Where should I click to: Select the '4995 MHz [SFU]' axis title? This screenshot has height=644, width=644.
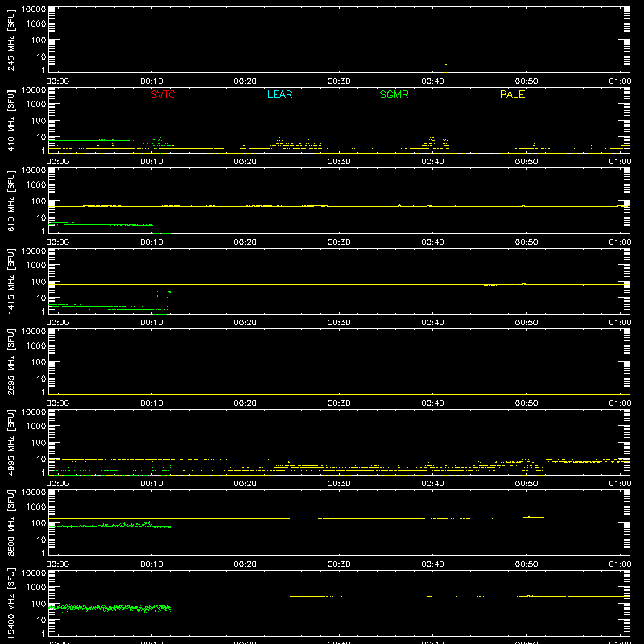pos(10,442)
